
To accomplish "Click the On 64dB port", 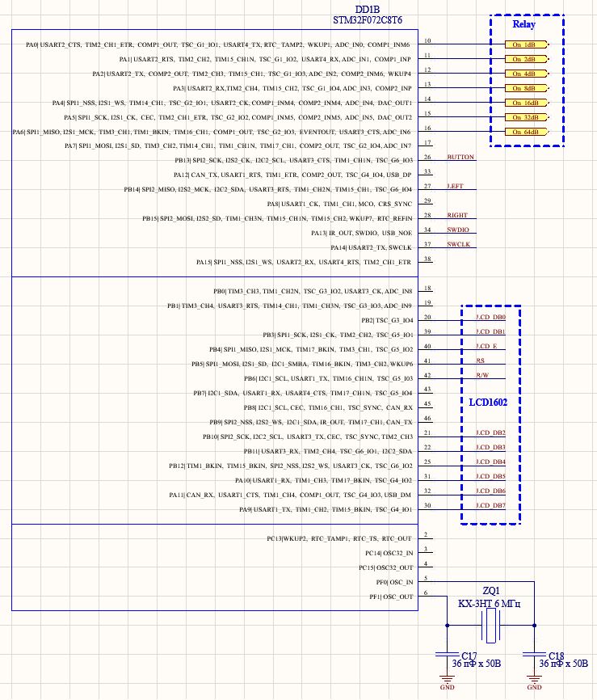I will click(x=527, y=132).
